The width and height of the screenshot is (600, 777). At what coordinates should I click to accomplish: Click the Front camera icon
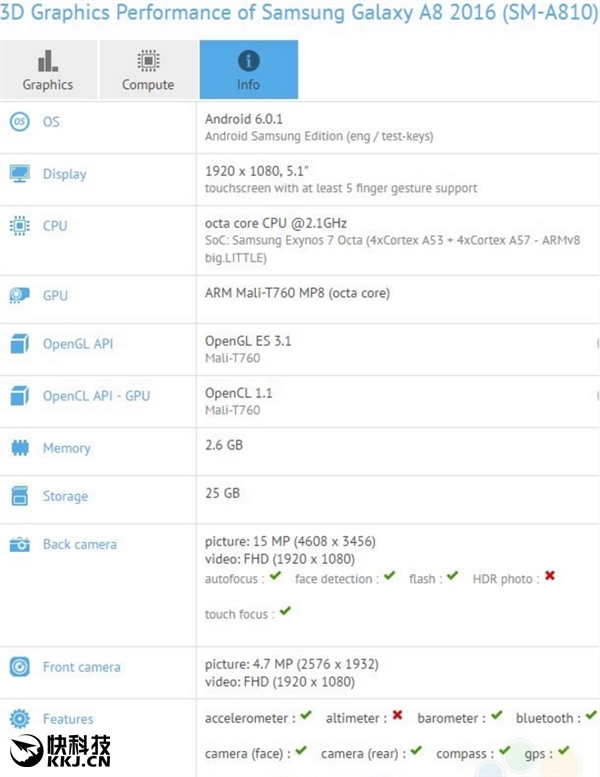tap(19, 667)
